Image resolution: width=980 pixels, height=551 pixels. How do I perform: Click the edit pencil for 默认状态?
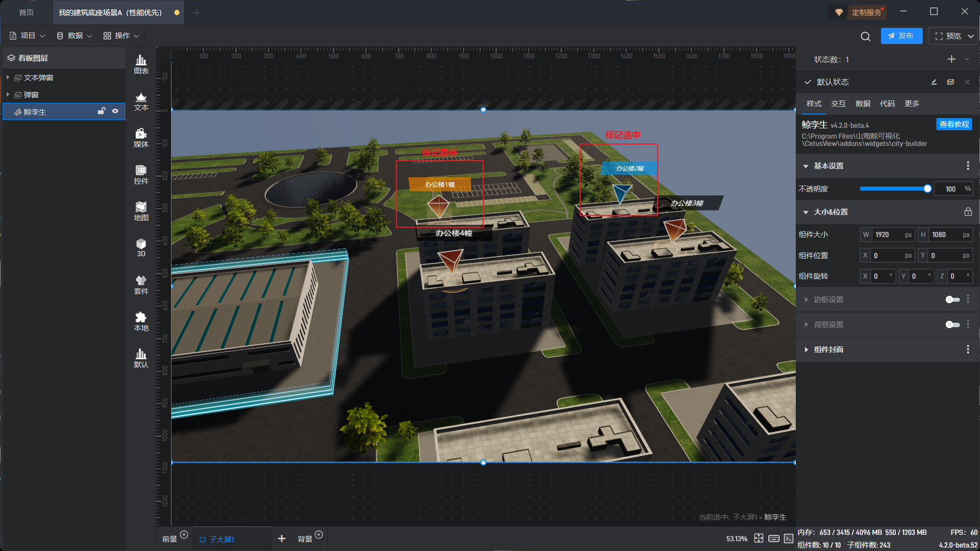934,82
